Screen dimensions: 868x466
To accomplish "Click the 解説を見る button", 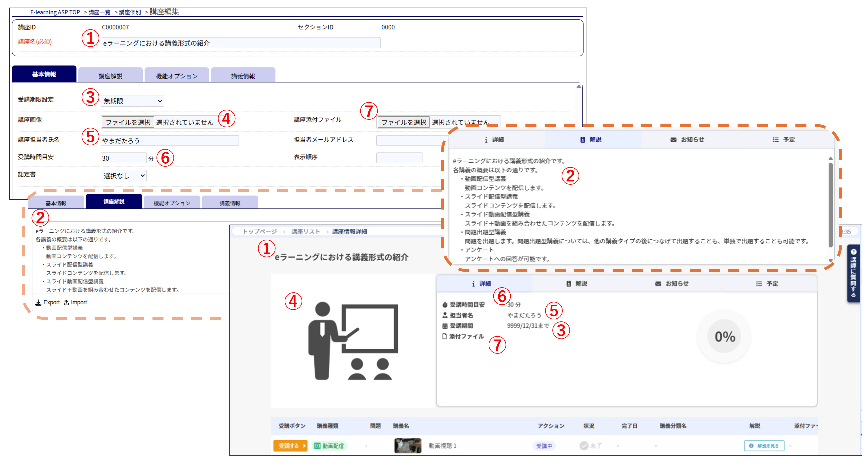I will (764, 446).
